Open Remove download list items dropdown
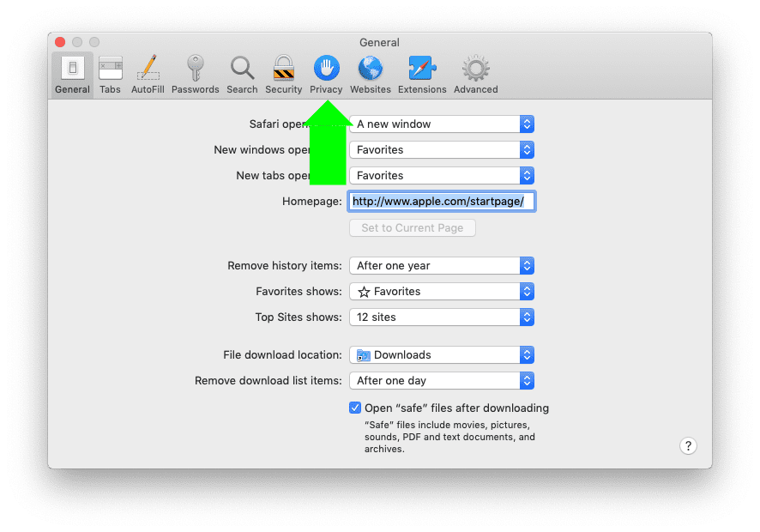The image size is (760, 532). click(442, 381)
